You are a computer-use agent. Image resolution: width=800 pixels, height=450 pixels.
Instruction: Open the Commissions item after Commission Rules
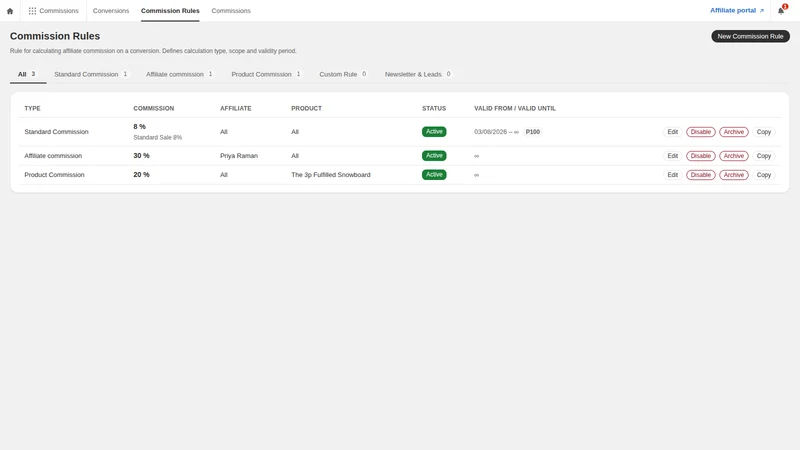point(231,11)
